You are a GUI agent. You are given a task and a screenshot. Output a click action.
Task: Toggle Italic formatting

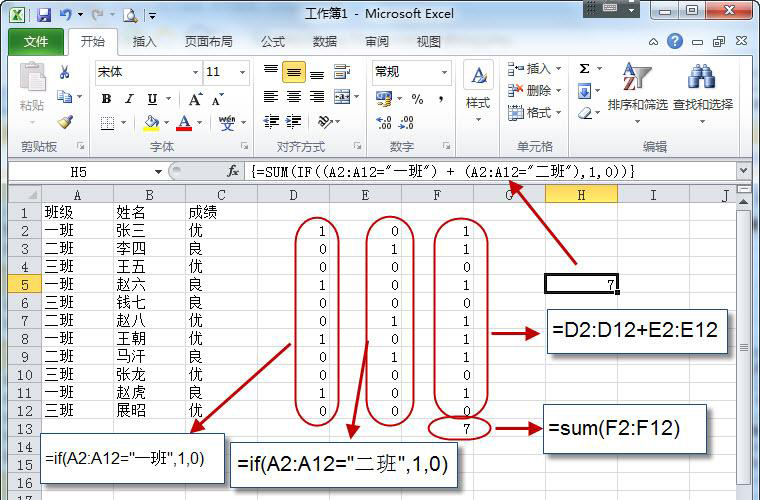point(129,99)
